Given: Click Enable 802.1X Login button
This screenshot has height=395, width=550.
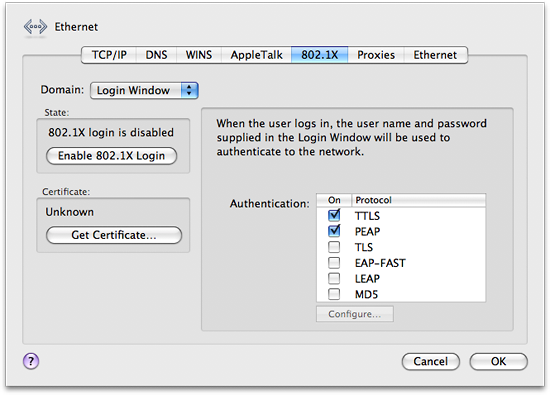Looking at the screenshot, I should click(x=112, y=156).
